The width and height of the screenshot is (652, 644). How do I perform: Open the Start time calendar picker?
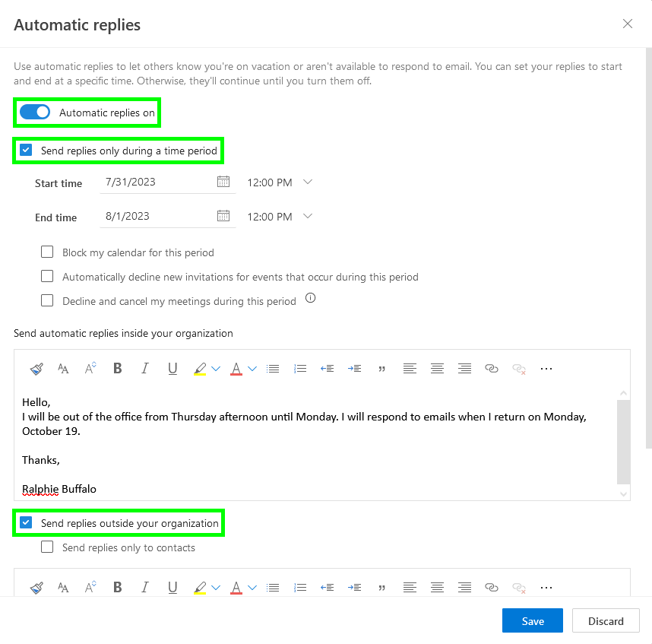223,182
